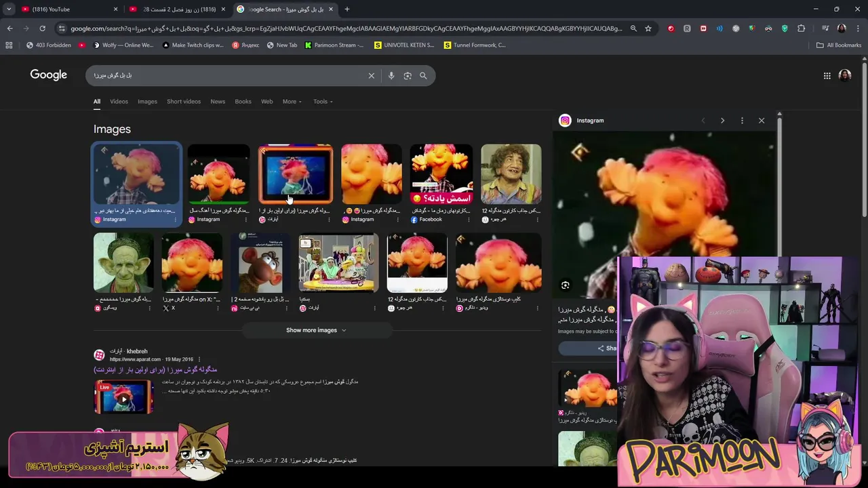This screenshot has width=868, height=488.
Task: Close the Instagram image preview panel
Action: [x=762, y=121]
